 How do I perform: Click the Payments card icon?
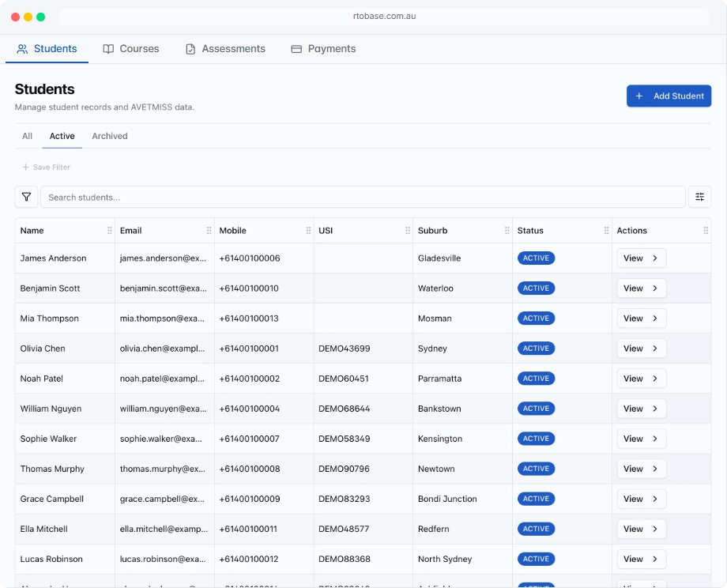[x=296, y=49]
